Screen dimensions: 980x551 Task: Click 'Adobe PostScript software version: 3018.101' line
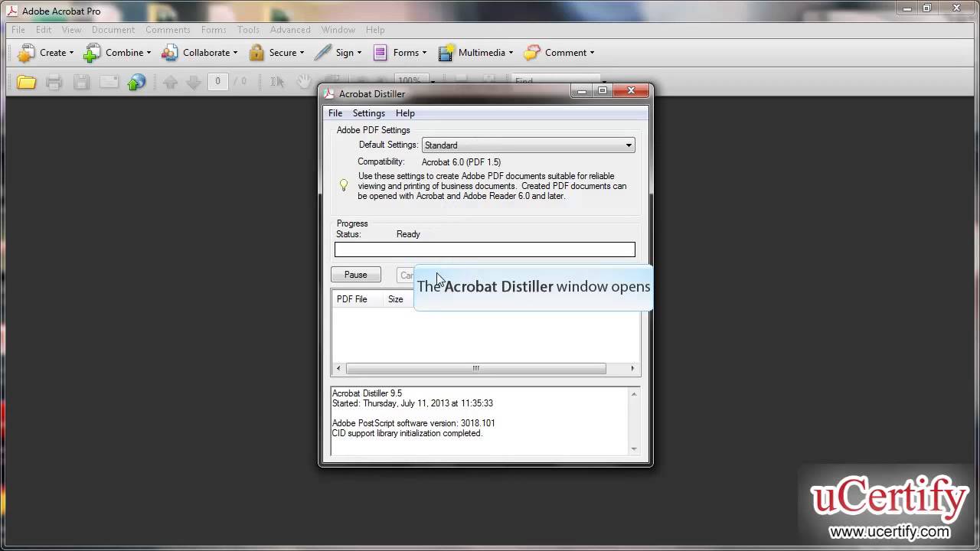(413, 423)
